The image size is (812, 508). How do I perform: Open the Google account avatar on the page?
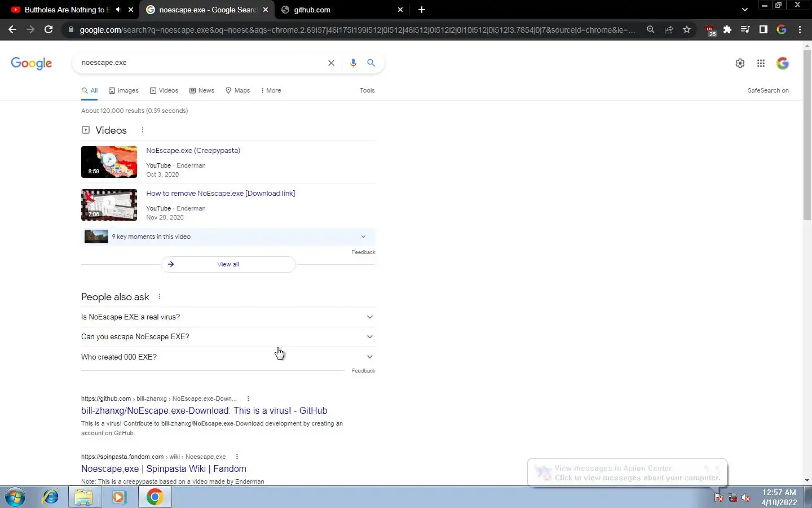783,63
